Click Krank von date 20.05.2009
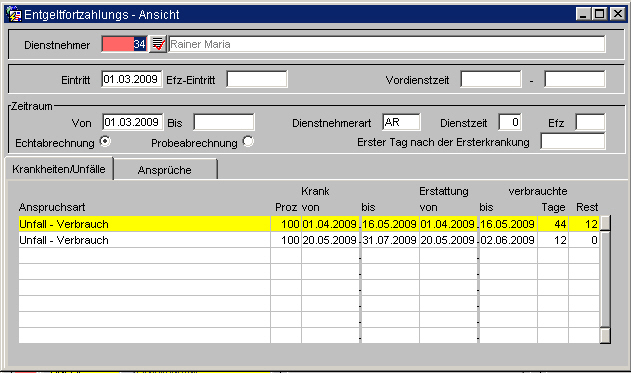The width and height of the screenshot is (631, 373). [x=330, y=240]
